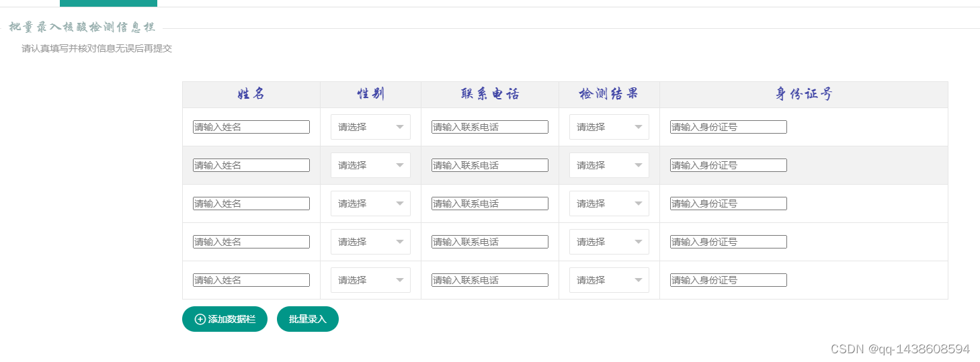The height and width of the screenshot is (362, 980).
Task: Open the first row 检测结果 dropdown
Action: 609,127
